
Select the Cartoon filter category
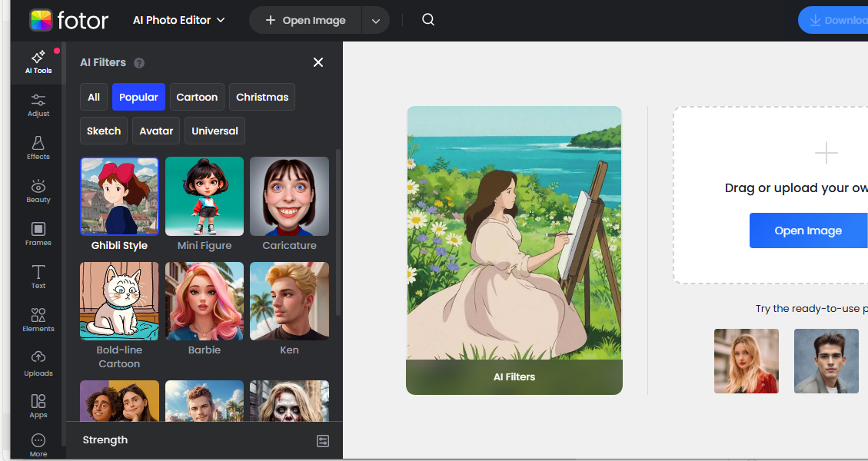point(197,97)
